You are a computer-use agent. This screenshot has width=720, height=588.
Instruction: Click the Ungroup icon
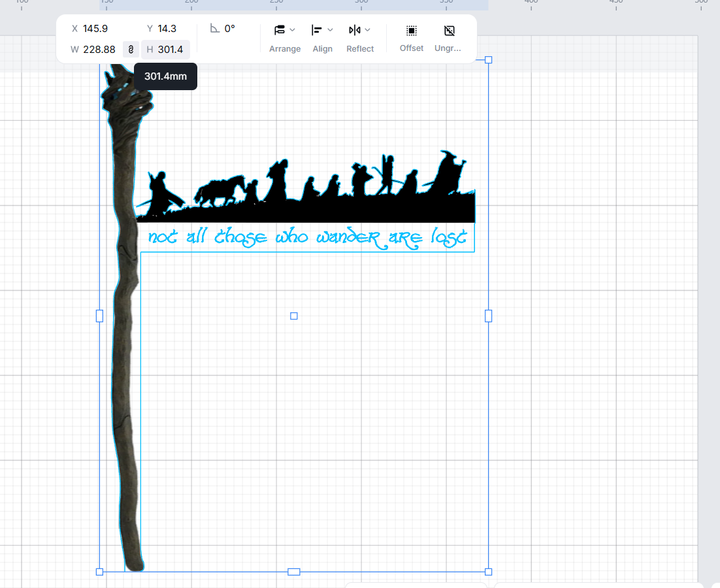(449, 31)
